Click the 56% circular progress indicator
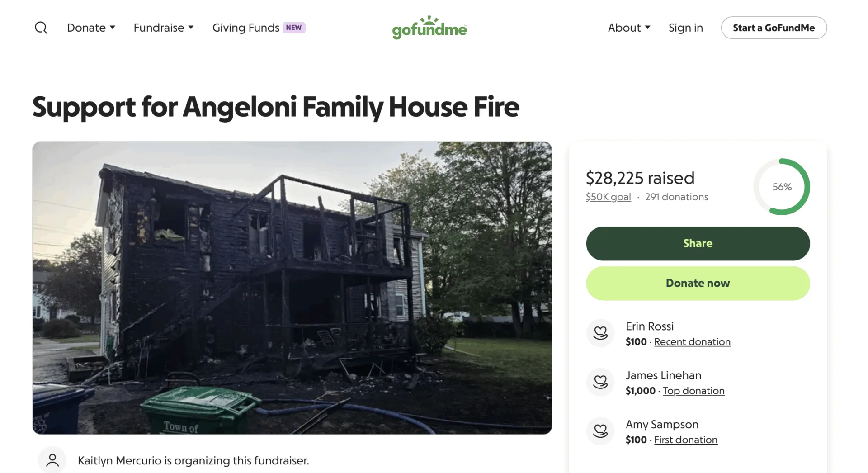Viewport: 868px width, 473px height. pos(782,187)
